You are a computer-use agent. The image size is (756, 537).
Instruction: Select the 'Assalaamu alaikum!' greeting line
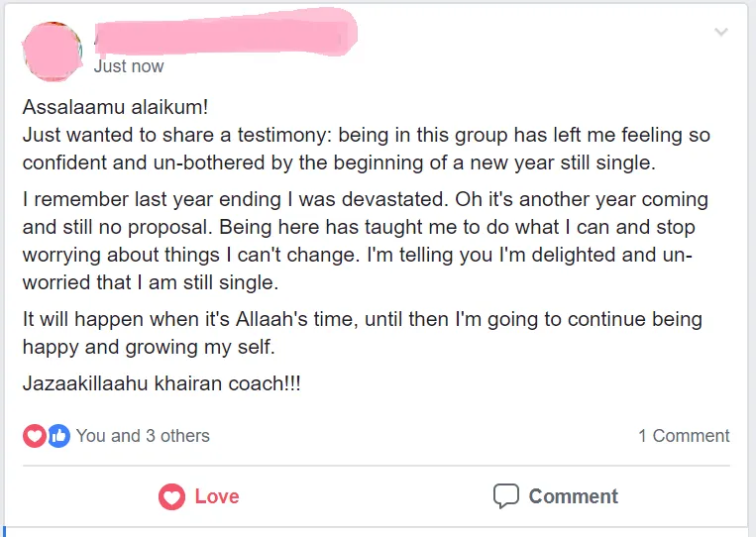[x=115, y=107]
